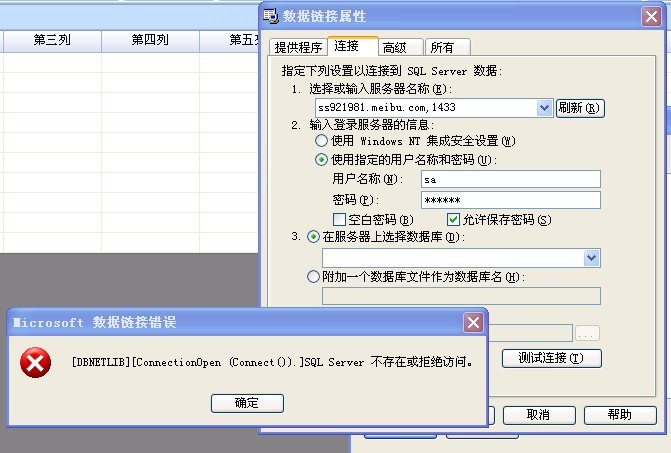Click the 第四列 column header
This screenshot has height=453, width=671.
click(150, 40)
